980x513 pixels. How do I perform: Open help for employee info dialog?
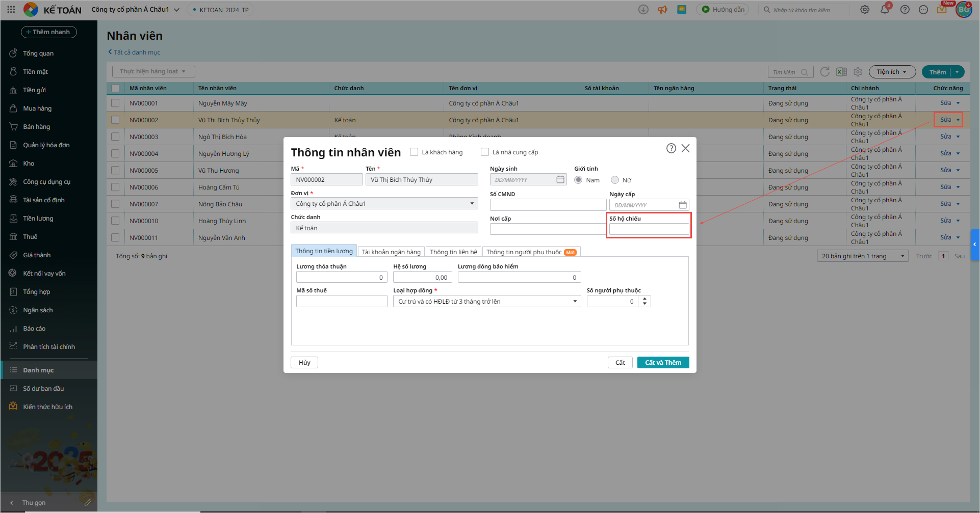(671, 148)
